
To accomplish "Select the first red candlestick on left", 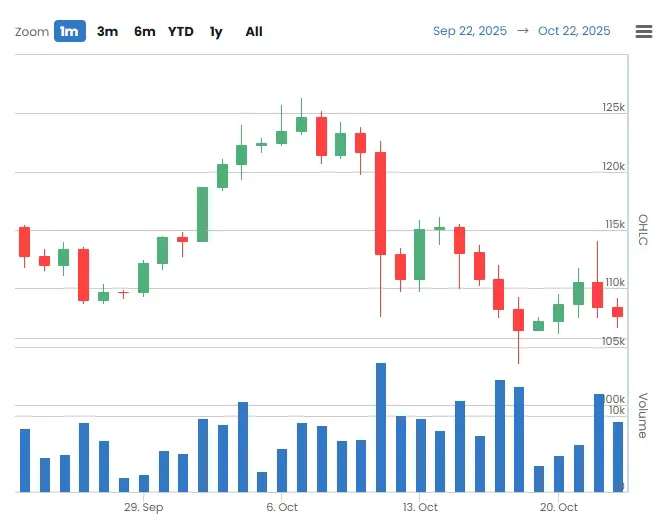I will pyautogui.click(x=25, y=242).
